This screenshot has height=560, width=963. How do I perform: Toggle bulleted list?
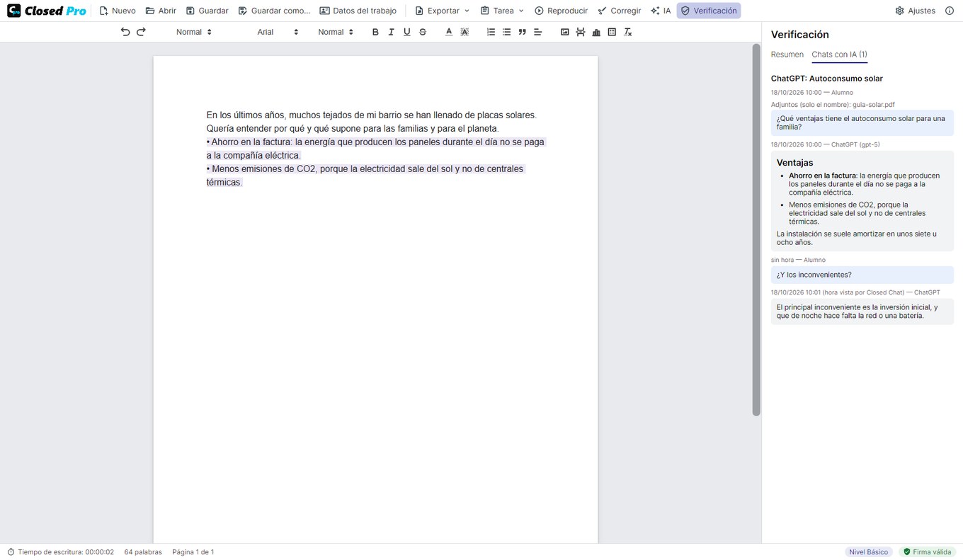coord(506,32)
